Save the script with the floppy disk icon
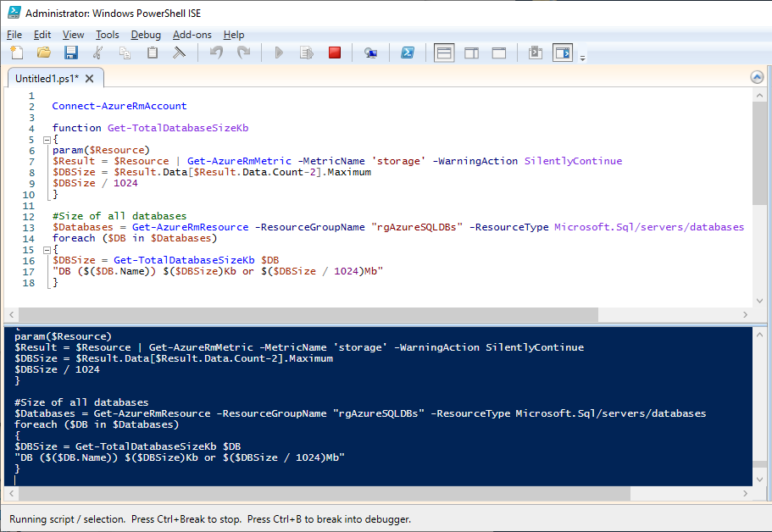Image resolution: width=772 pixels, height=532 pixels. pos(71,53)
